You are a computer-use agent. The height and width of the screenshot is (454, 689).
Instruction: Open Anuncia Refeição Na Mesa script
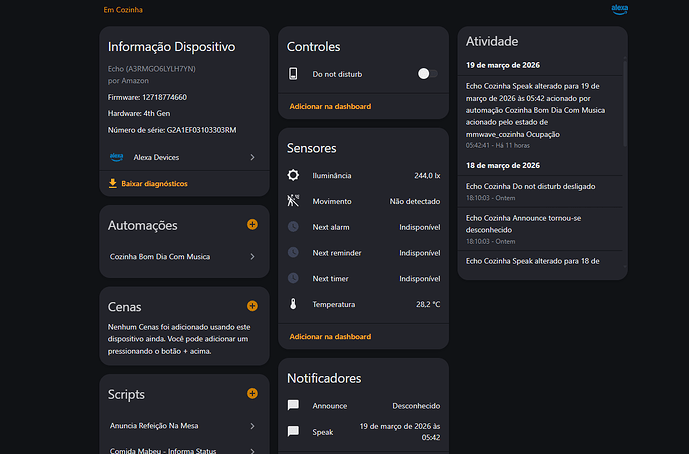pyautogui.click(x=185, y=426)
